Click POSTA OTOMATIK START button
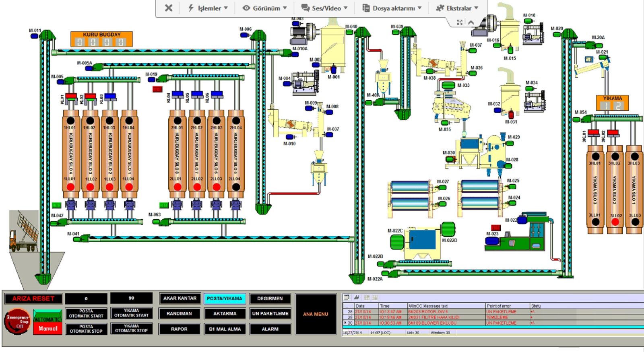 click(86, 313)
